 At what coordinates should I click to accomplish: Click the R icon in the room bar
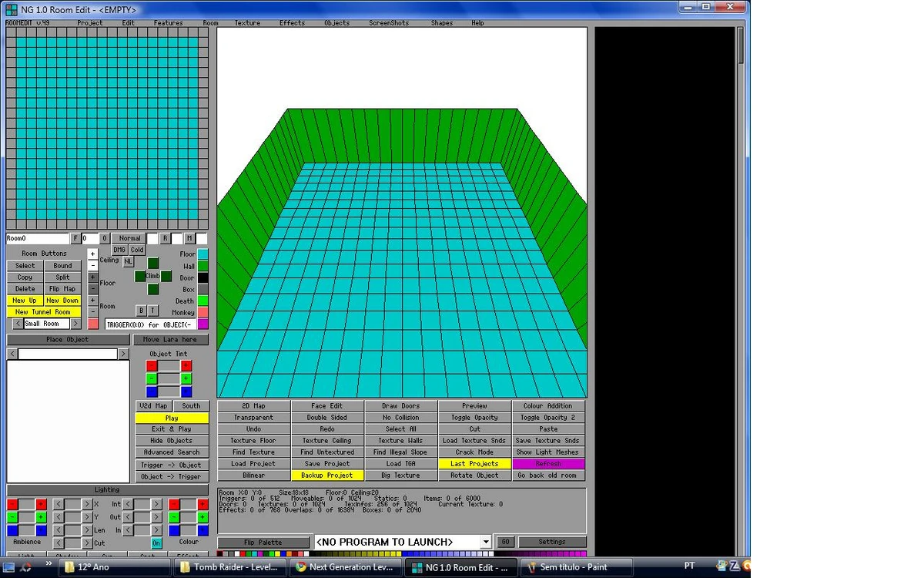click(x=165, y=237)
